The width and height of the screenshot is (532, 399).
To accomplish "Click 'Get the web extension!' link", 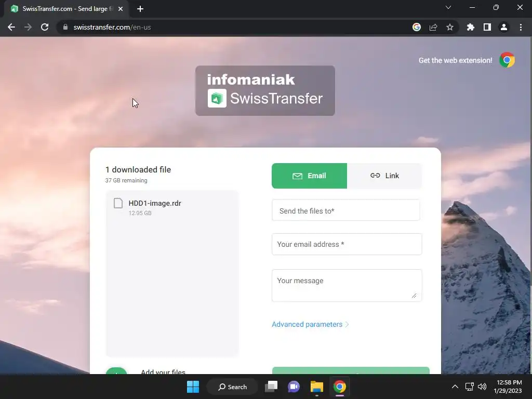I will point(455,60).
